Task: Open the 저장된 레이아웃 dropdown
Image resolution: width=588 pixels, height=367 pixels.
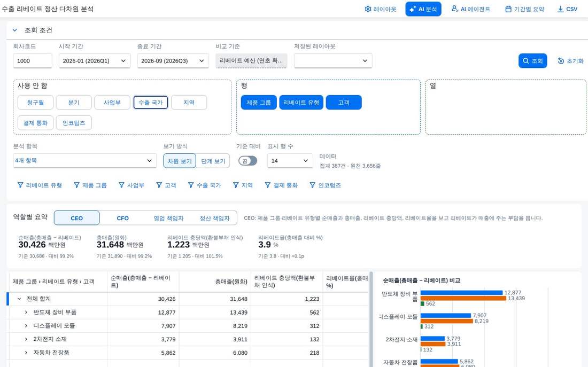Action: 333,61
